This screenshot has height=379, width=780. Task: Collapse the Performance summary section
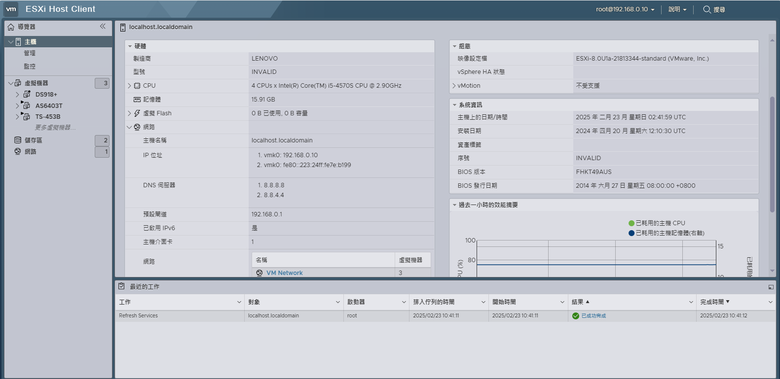(454, 204)
